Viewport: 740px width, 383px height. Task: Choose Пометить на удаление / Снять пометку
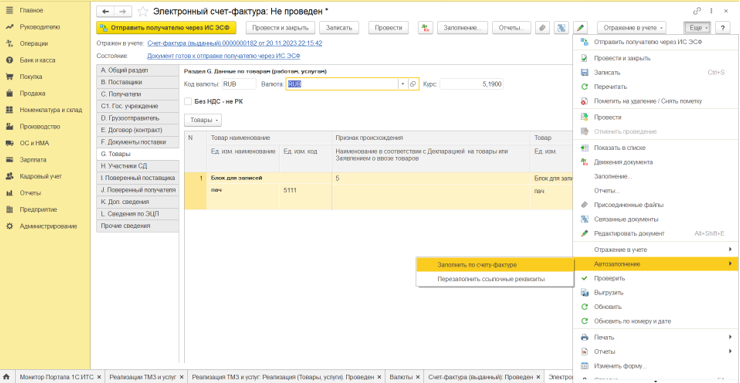656,101
